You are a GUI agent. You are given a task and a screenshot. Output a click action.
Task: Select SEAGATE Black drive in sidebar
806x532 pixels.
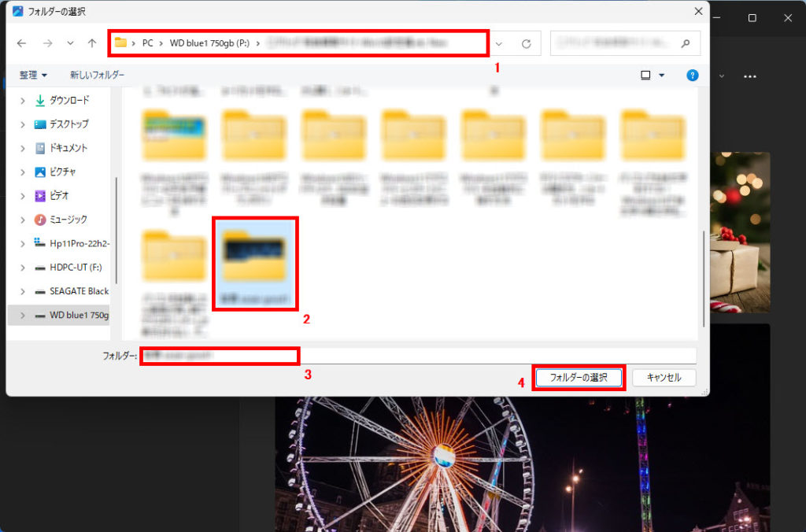[79, 291]
